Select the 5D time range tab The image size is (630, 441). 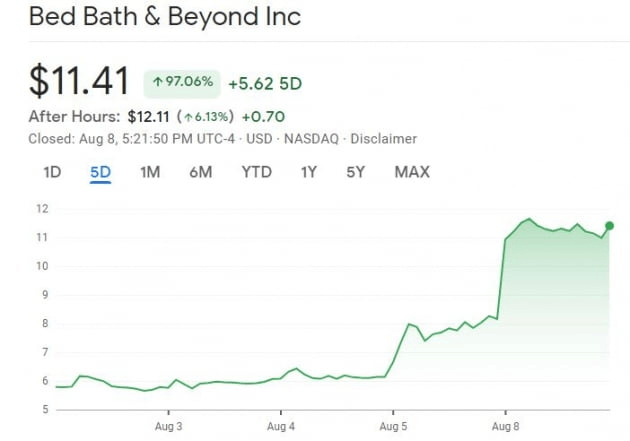(x=100, y=172)
